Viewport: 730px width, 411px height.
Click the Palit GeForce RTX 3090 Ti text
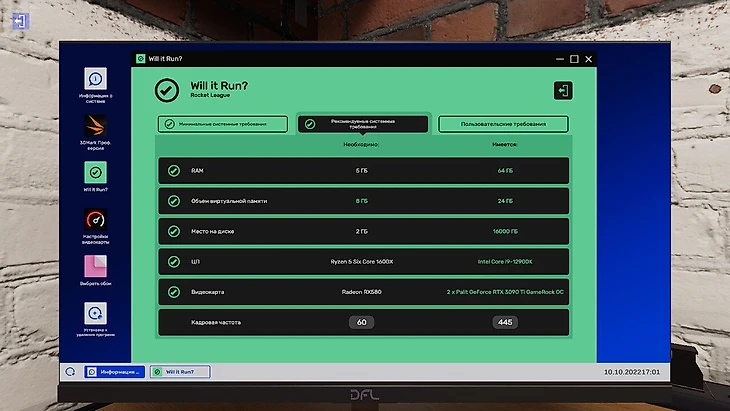505,292
